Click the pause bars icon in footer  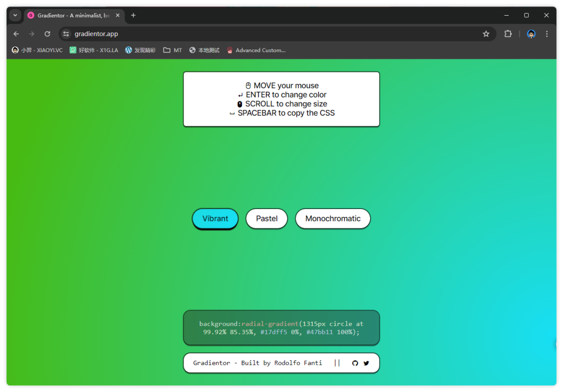[337, 363]
